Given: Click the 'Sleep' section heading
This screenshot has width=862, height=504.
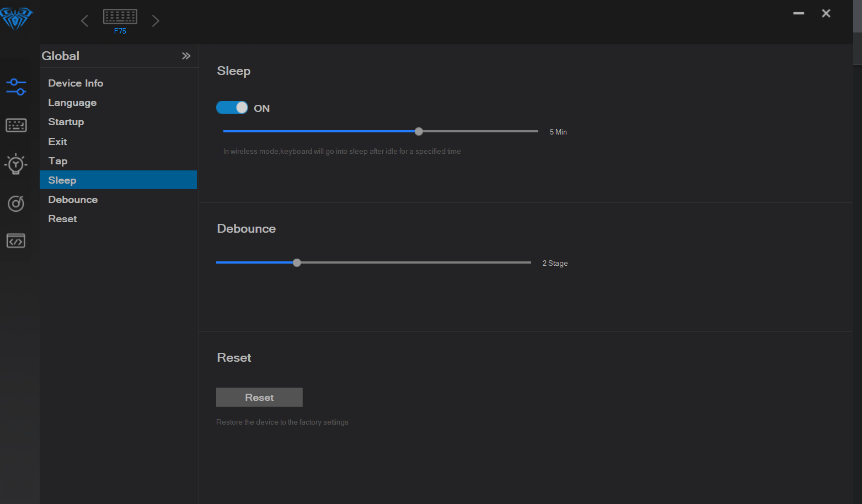Looking at the screenshot, I should (x=234, y=71).
